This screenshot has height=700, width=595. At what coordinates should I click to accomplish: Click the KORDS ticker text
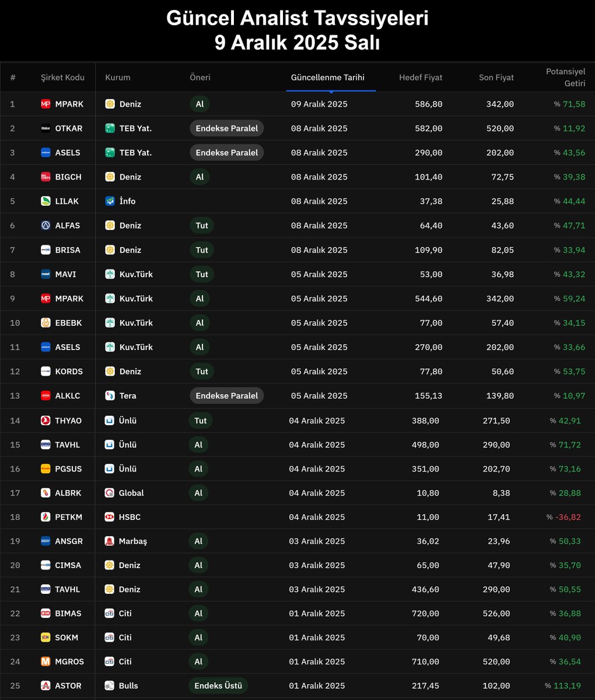pyautogui.click(x=69, y=372)
